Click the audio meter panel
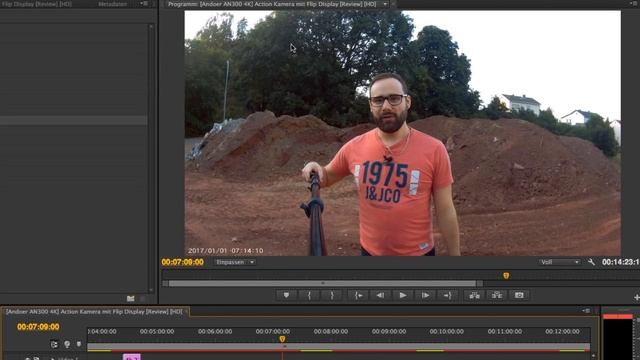The width and height of the screenshot is (640, 360). point(618,337)
